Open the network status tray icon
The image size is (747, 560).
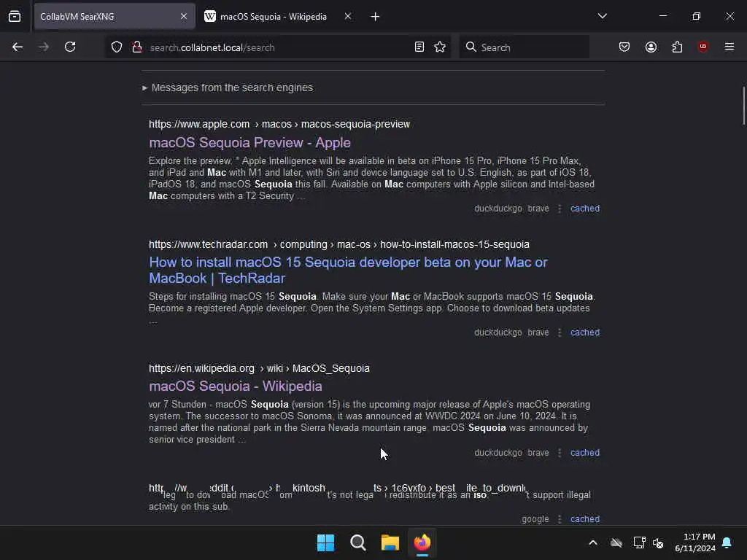click(x=639, y=542)
